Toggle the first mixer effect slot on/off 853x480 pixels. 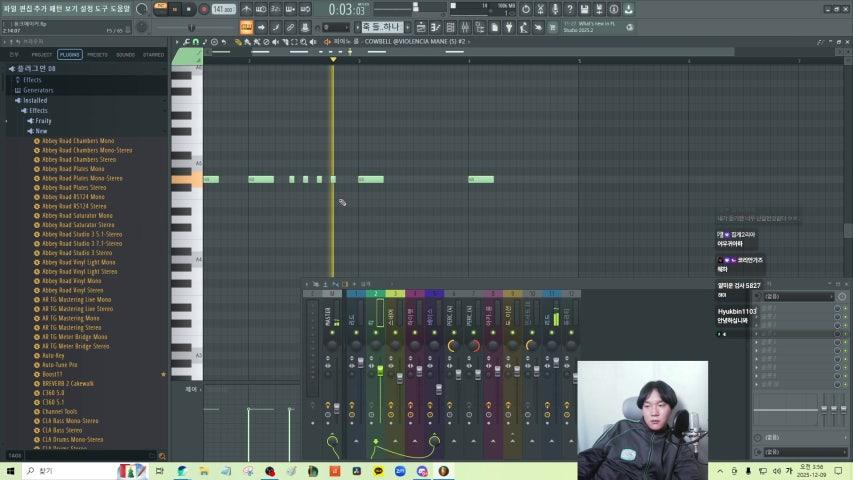click(x=844, y=310)
